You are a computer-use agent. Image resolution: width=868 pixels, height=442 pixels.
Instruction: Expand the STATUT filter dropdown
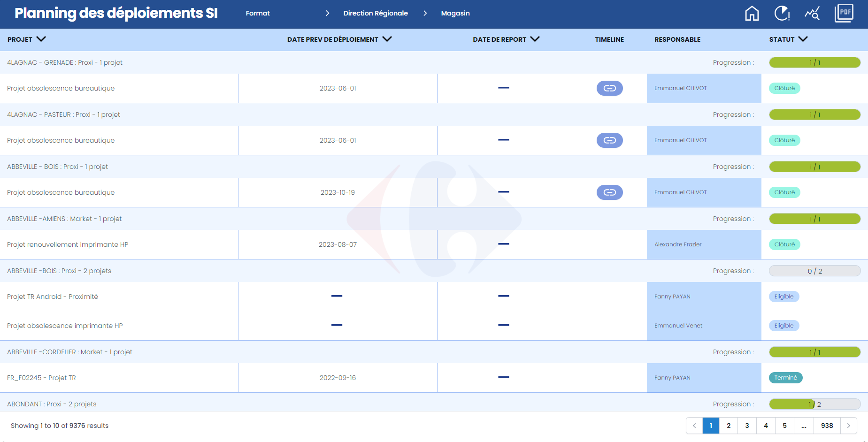[803, 39]
